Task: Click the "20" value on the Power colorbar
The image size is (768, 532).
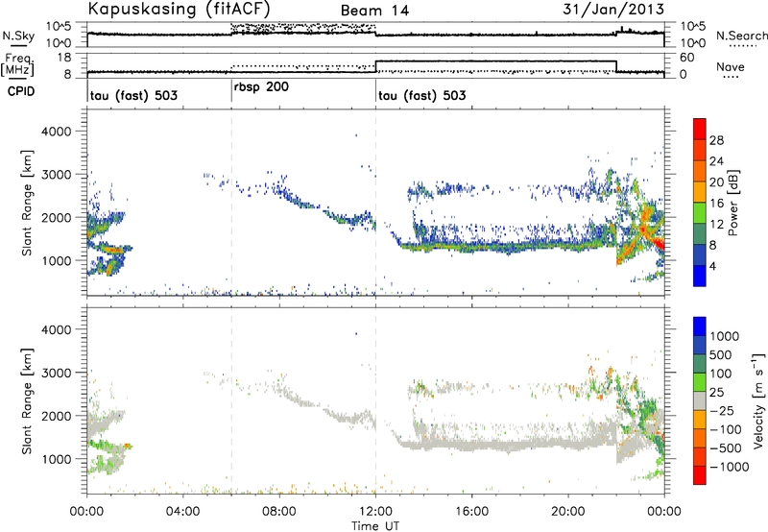Action: pyautogui.click(x=716, y=182)
